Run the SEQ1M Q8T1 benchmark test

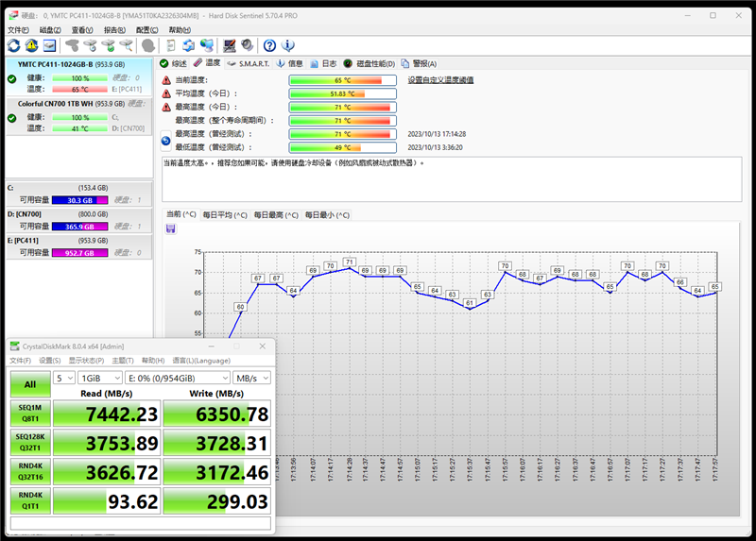29,414
